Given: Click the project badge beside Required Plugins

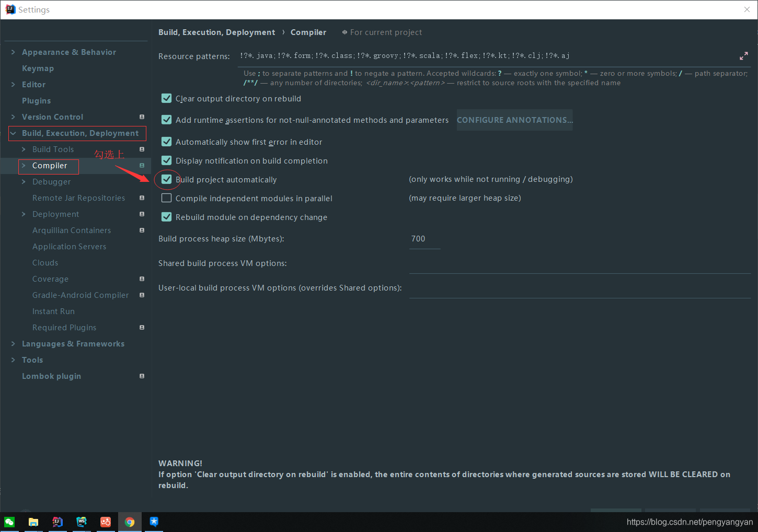Looking at the screenshot, I should (x=142, y=328).
